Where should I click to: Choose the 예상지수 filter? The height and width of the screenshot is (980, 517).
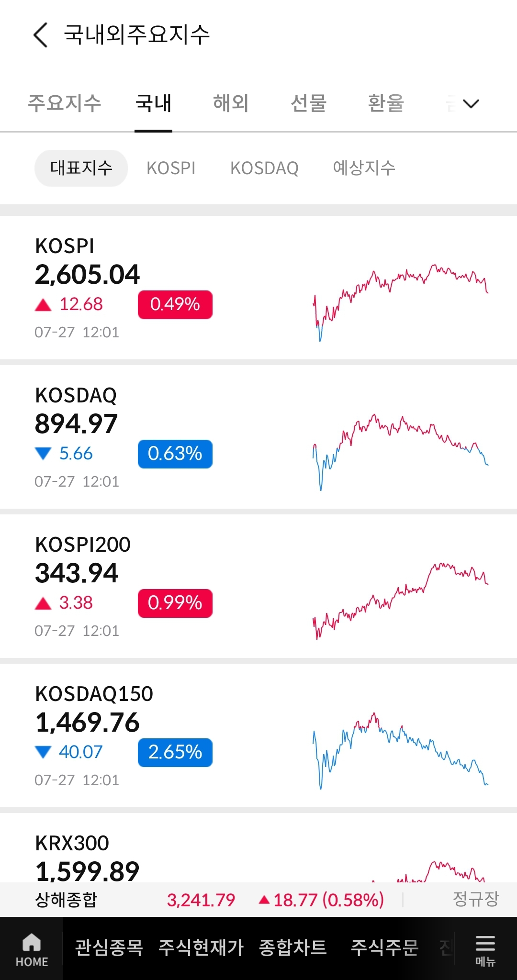(364, 168)
